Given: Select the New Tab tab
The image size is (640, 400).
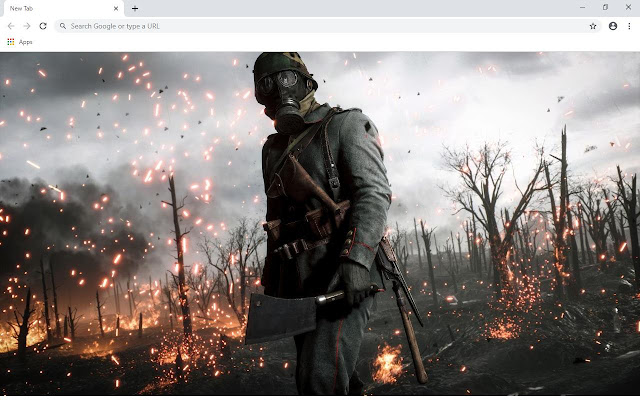Looking at the screenshot, I should (x=62, y=9).
